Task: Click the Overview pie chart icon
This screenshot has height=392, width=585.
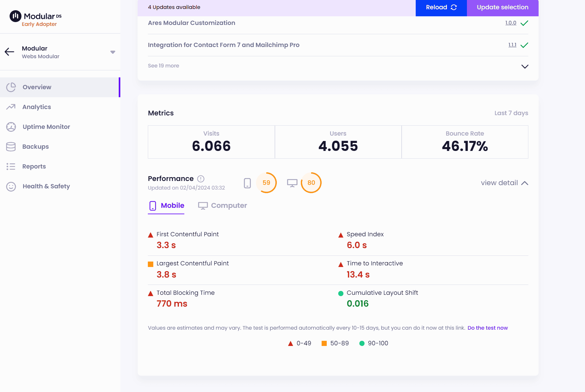Action: coord(11,87)
